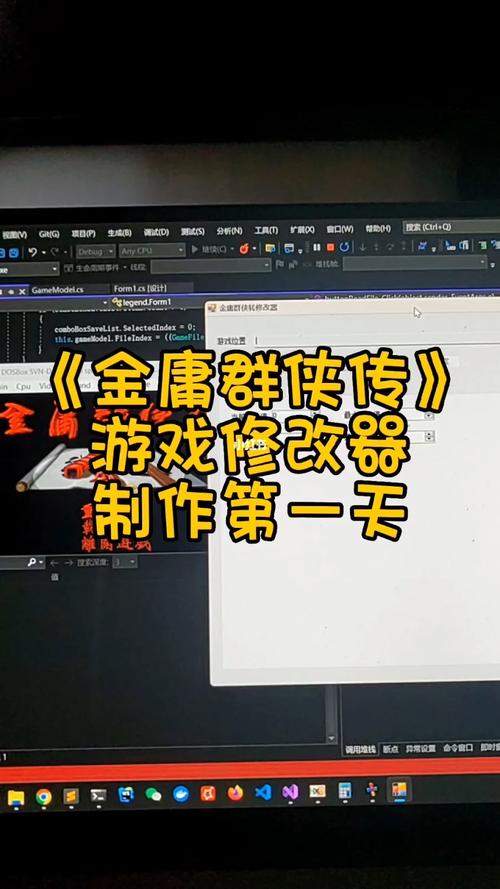Switch to the Form1.cs [设计] tab

[x=140, y=289]
